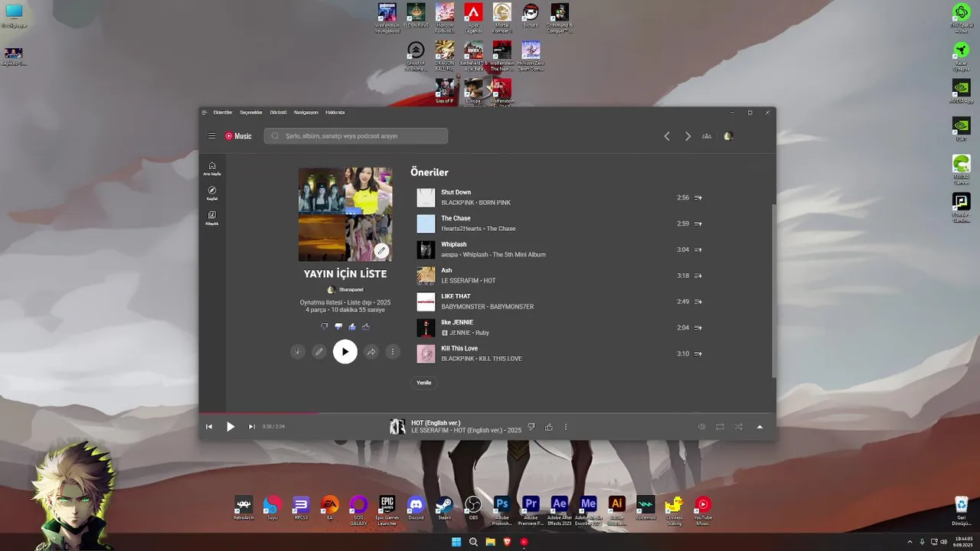Click the Whiplash album thumbnail
The width and height of the screenshot is (980, 551).
[426, 249]
